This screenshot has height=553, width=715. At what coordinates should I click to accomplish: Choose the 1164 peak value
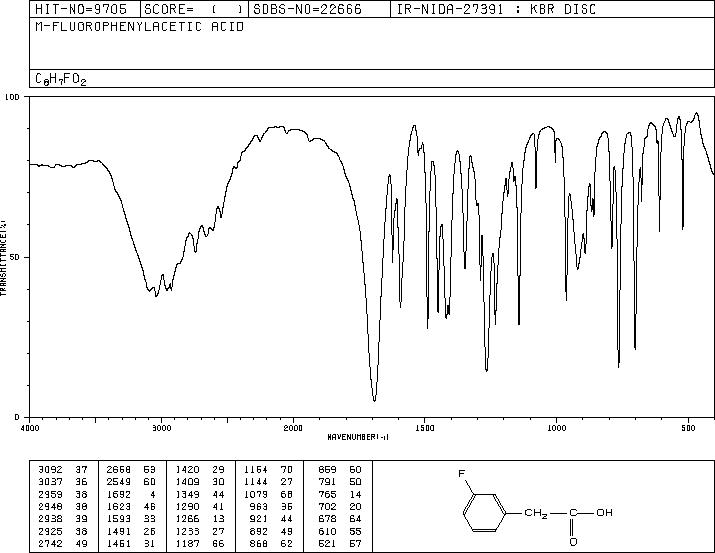pyautogui.click(x=256, y=470)
